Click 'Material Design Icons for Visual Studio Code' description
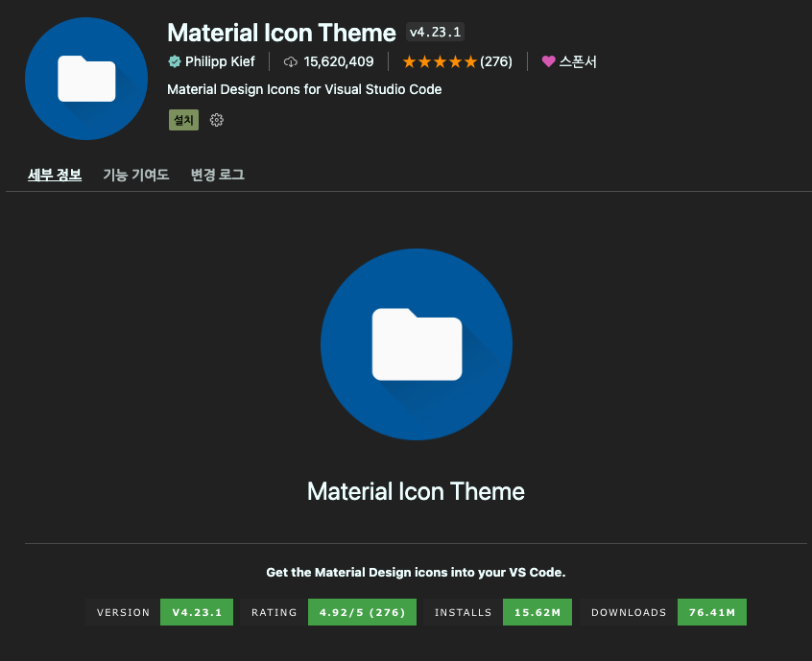This screenshot has width=812, height=661. pyautogui.click(x=304, y=89)
